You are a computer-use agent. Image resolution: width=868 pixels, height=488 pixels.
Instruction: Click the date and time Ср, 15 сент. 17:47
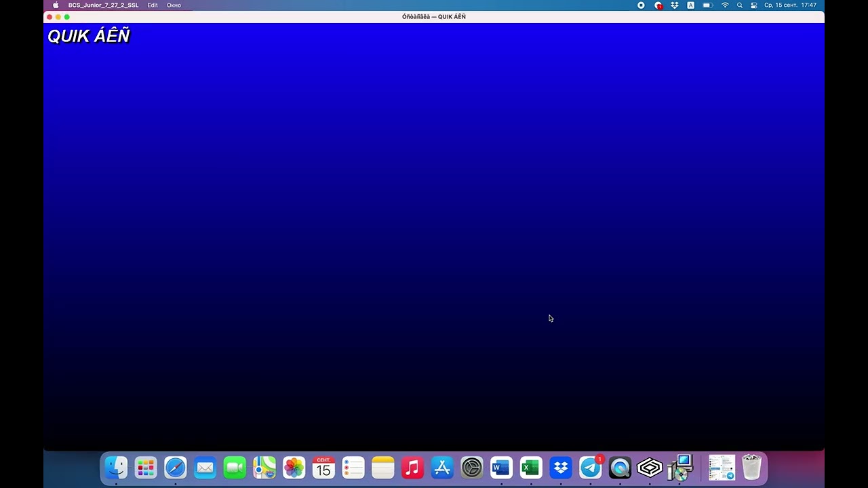pyautogui.click(x=790, y=5)
